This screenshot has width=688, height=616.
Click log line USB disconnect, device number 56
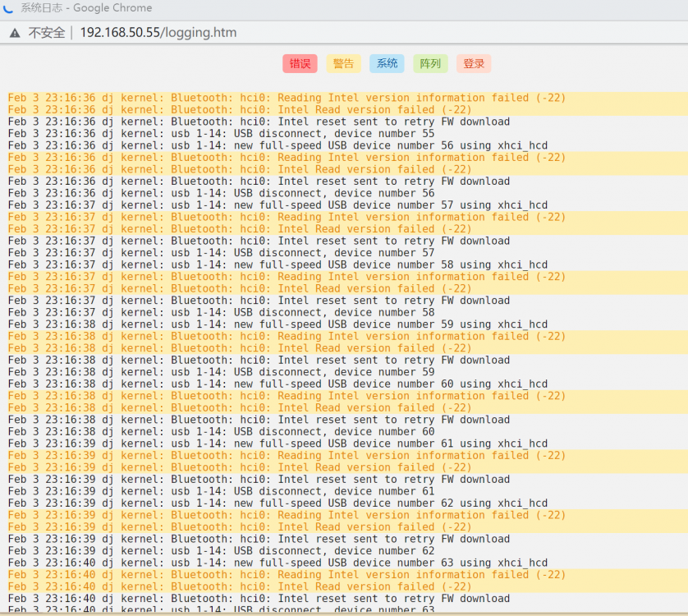pos(221,193)
